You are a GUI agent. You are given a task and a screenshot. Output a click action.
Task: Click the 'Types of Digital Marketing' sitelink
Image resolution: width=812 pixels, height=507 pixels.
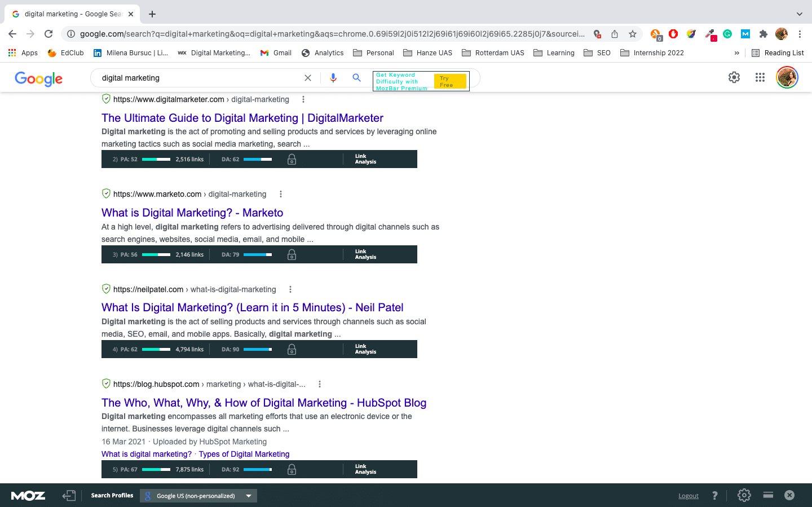point(244,454)
